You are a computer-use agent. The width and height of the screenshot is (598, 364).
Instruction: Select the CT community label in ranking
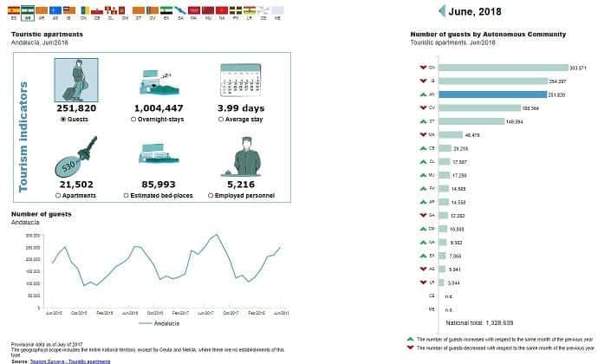(x=432, y=121)
